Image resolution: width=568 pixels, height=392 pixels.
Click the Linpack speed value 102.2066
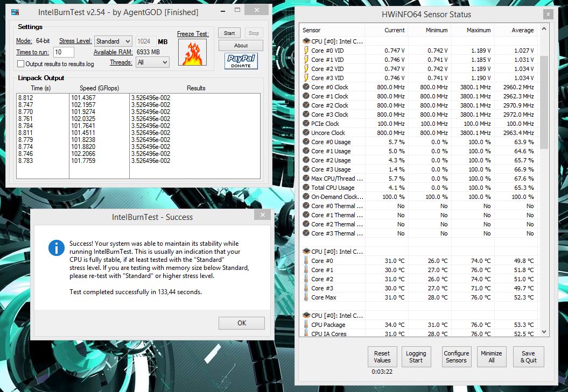pyautogui.click(x=83, y=153)
